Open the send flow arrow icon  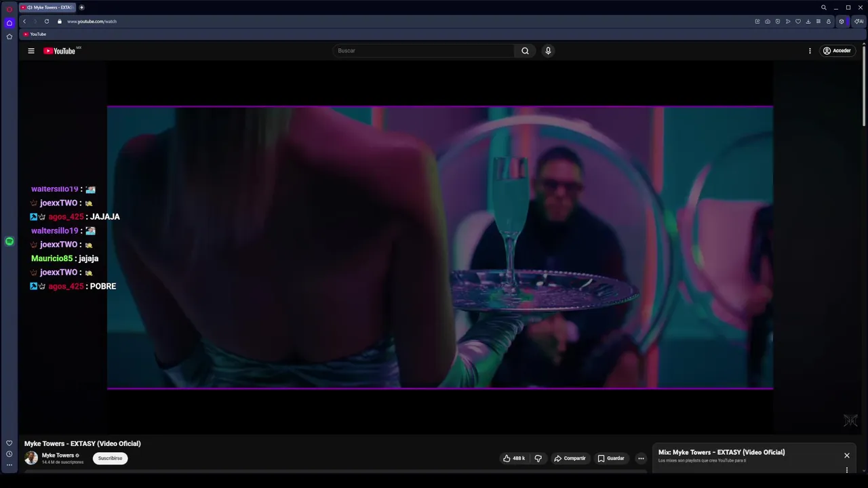[788, 22]
